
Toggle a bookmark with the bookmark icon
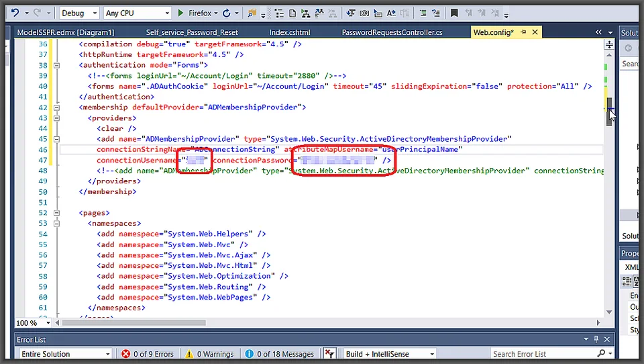(x=454, y=13)
